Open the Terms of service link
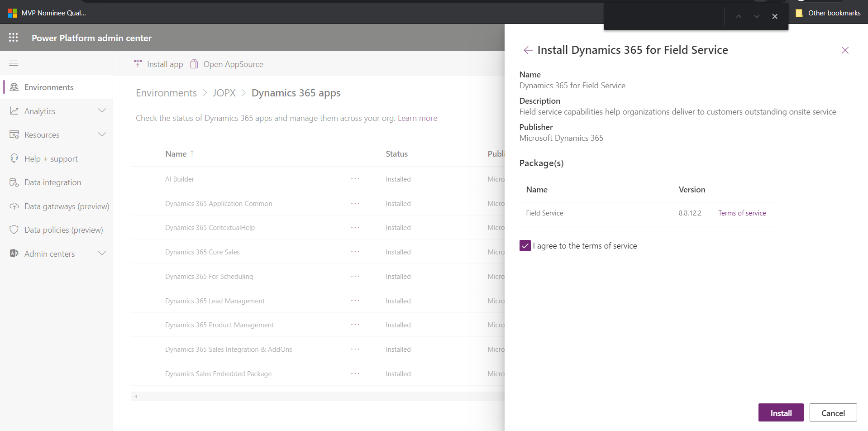The image size is (868, 431). (x=742, y=213)
